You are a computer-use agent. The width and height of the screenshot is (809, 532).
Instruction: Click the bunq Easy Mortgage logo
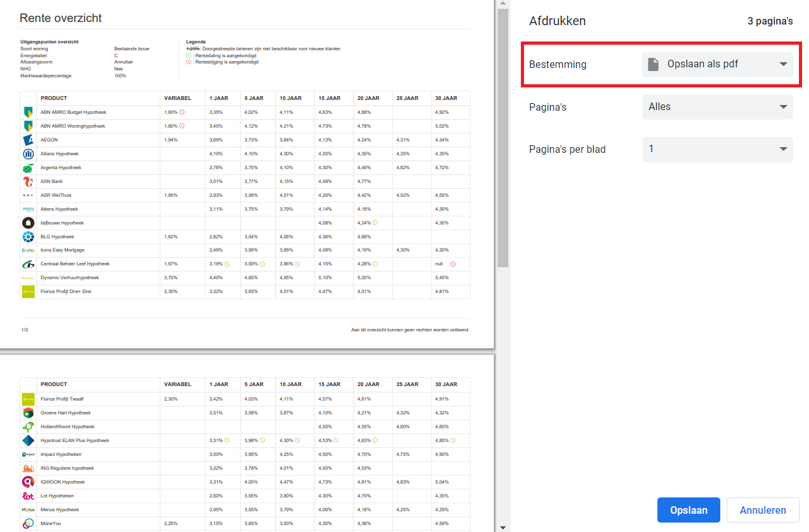click(28, 250)
